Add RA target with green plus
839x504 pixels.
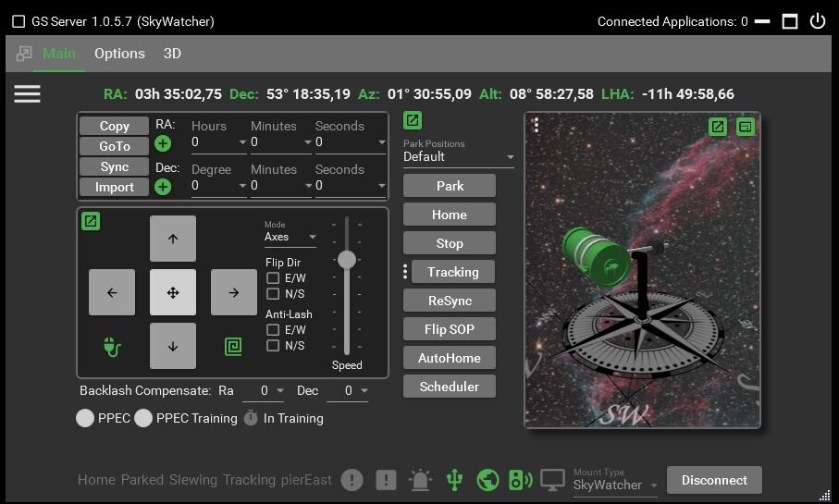pyautogui.click(x=163, y=143)
